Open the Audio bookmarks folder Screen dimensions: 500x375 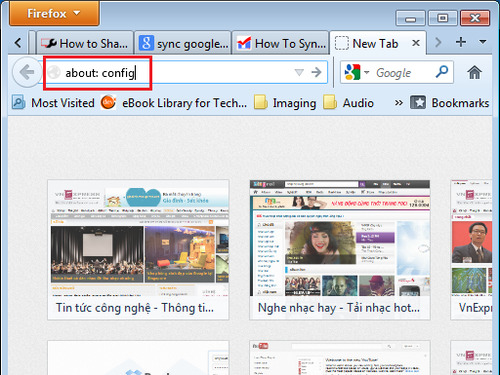click(x=348, y=103)
